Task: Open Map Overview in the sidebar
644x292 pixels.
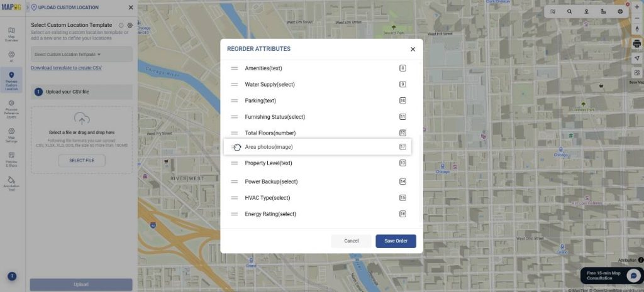Action: point(11,33)
